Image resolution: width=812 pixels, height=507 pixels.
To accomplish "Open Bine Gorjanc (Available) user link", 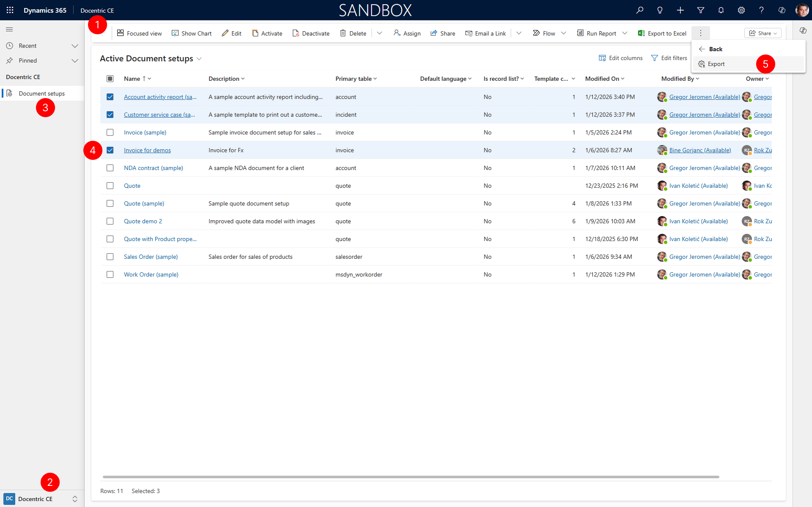I will [700, 150].
